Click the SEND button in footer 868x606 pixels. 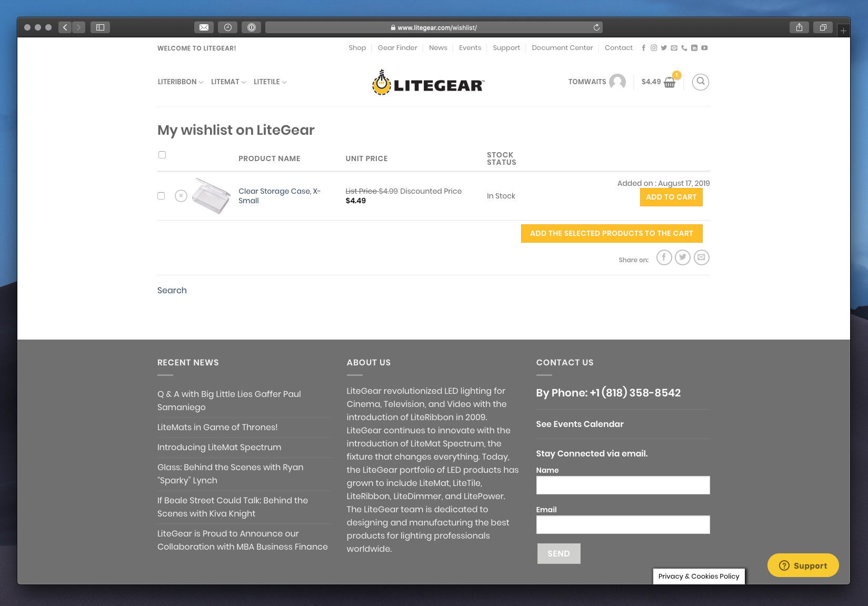[x=558, y=554]
